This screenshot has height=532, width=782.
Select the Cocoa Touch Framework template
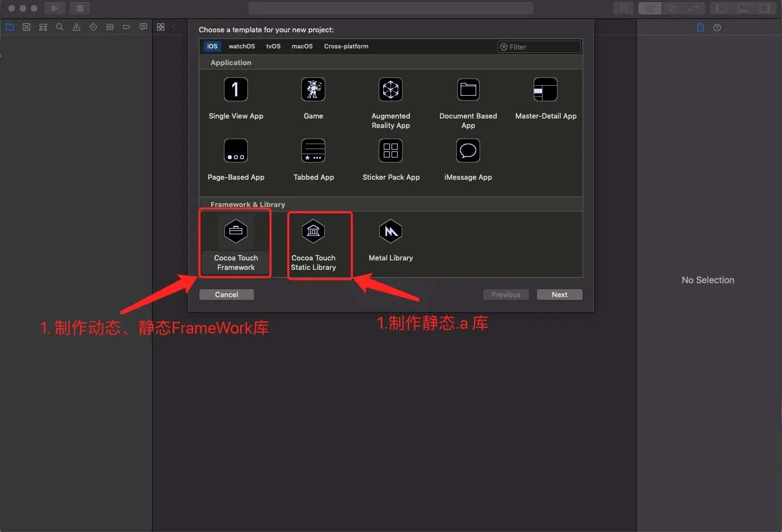click(236, 244)
